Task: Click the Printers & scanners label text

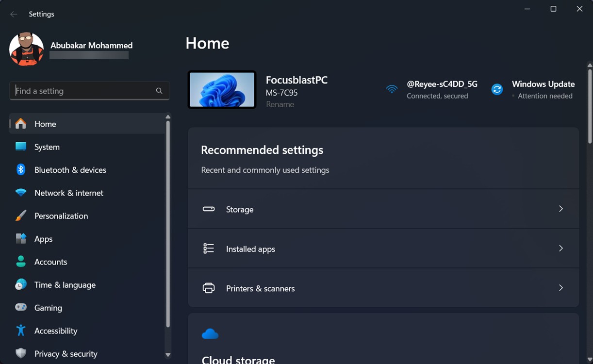Action: tap(261, 288)
